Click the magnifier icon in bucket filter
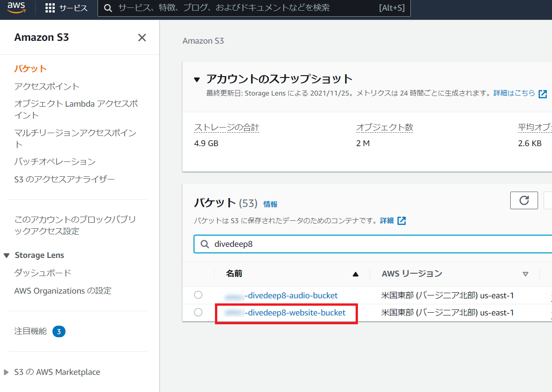Viewport: 552px width, 392px height. coord(205,244)
